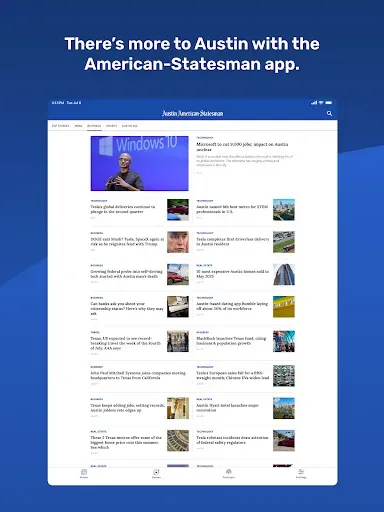Open Austin named best metro for STEM article

tap(232, 209)
